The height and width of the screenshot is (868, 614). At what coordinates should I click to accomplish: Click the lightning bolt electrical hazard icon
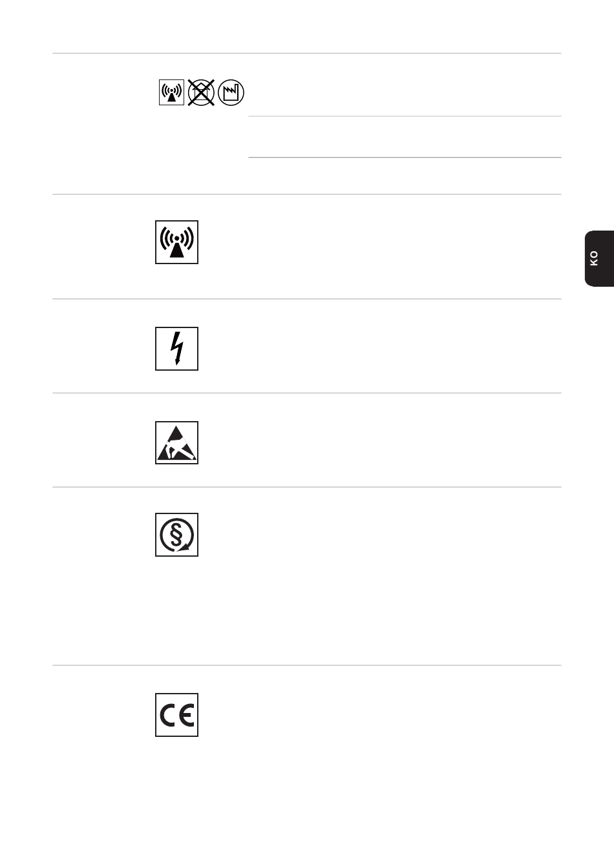[176, 349]
